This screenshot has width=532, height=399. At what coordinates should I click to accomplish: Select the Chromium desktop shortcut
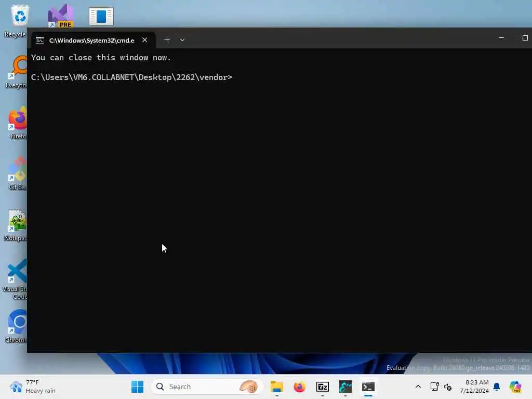[17, 326]
